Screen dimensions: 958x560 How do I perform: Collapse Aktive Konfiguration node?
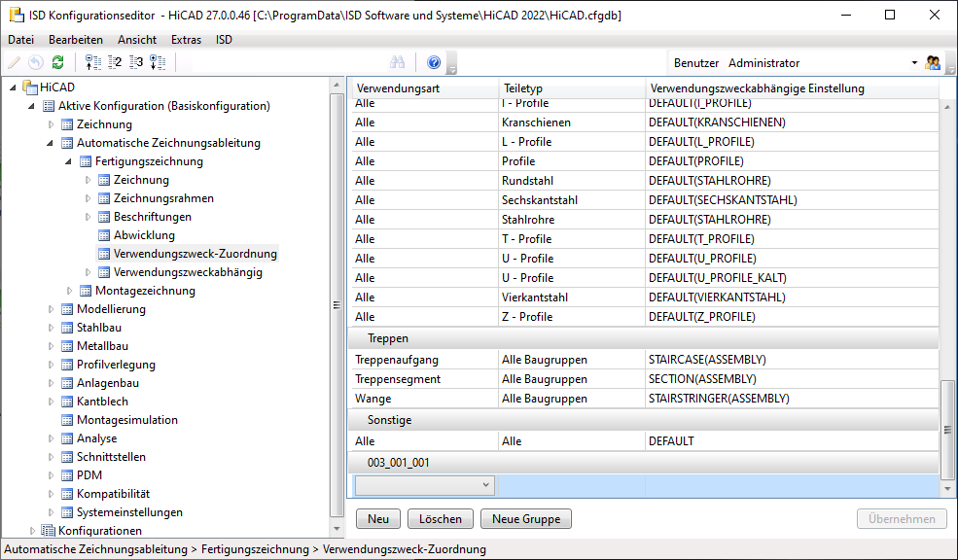click(31, 106)
